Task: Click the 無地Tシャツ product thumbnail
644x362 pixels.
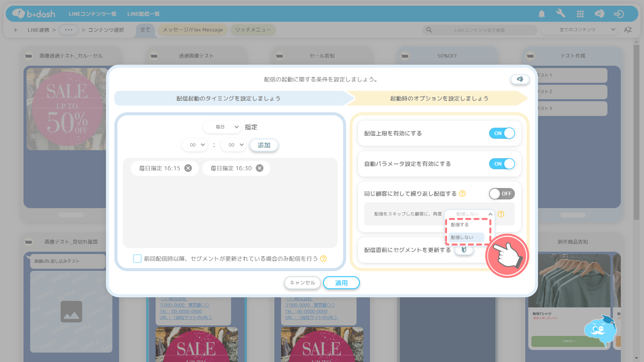Action: click(x=569, y=281)
